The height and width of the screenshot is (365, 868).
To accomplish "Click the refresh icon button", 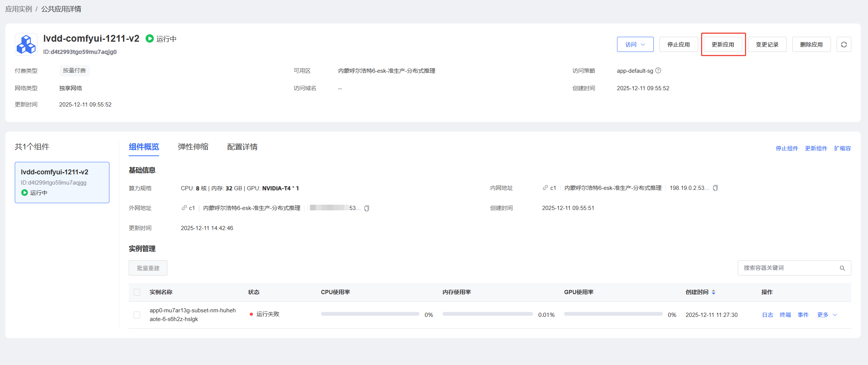I will [844, 44].
